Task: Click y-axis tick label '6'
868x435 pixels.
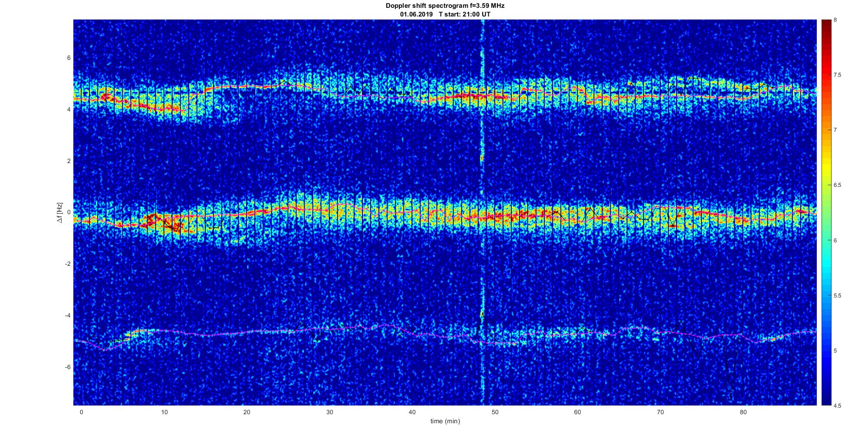Action: point(69,58)
